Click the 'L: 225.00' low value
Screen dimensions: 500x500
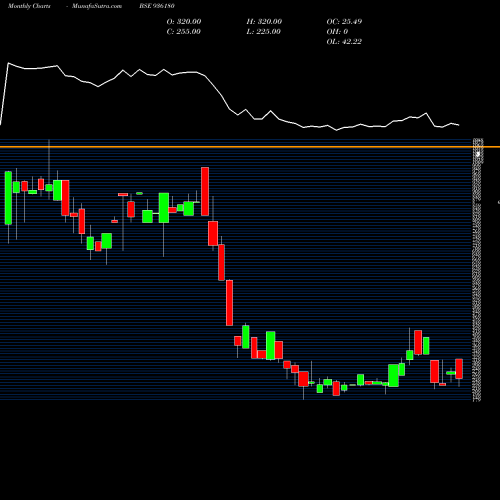[x=264, y=32]
